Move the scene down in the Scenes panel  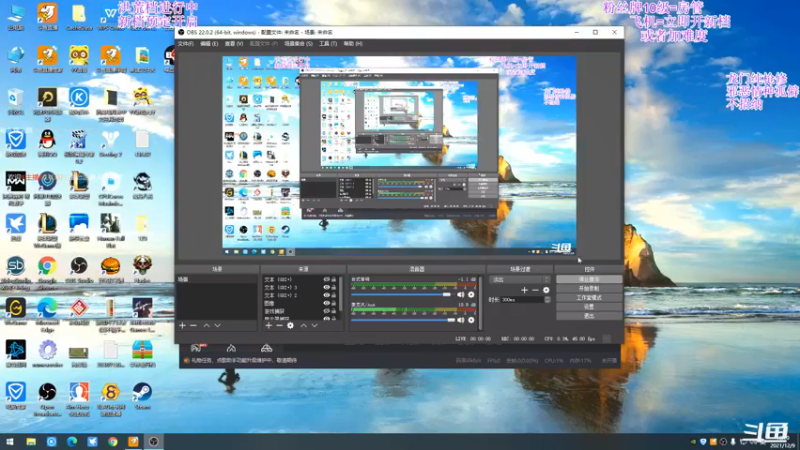coord(217,326)
